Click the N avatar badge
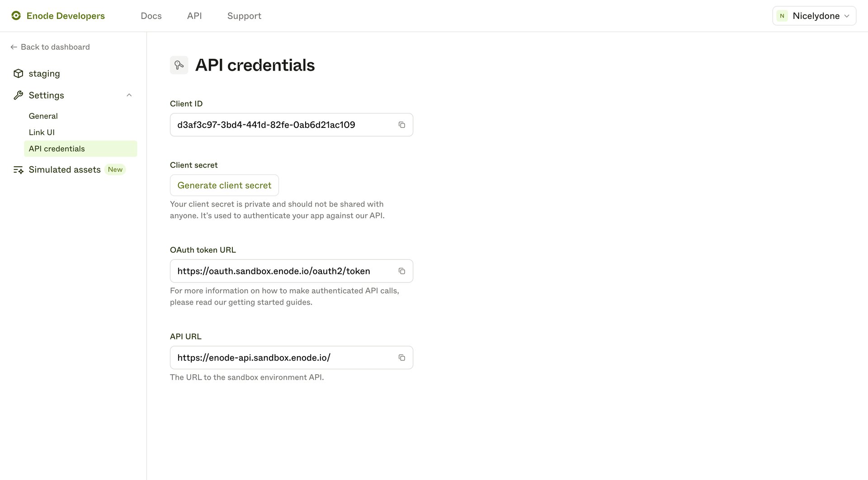 point(782,15)
